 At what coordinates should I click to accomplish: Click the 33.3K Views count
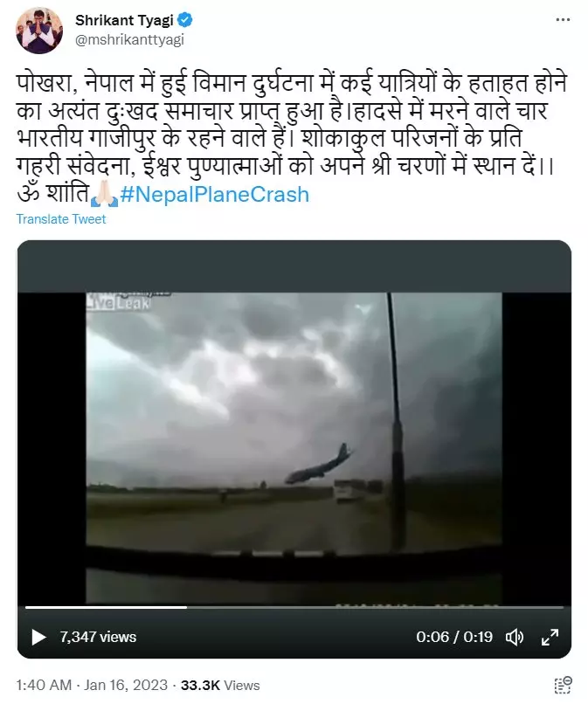(220, 685)
